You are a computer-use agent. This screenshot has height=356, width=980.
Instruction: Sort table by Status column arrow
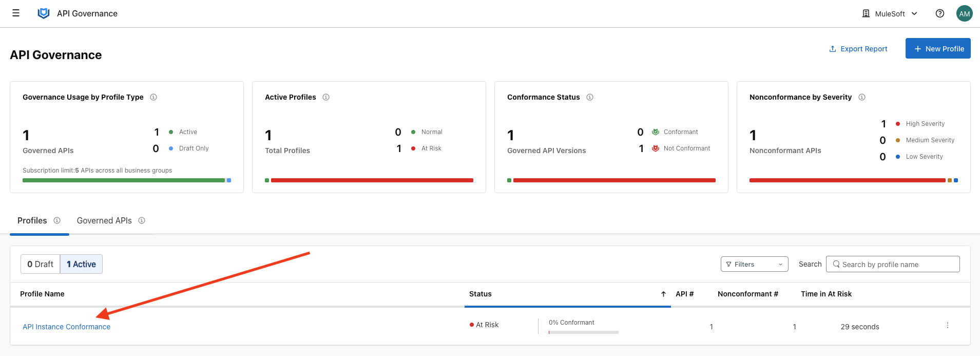click(663, 294)
